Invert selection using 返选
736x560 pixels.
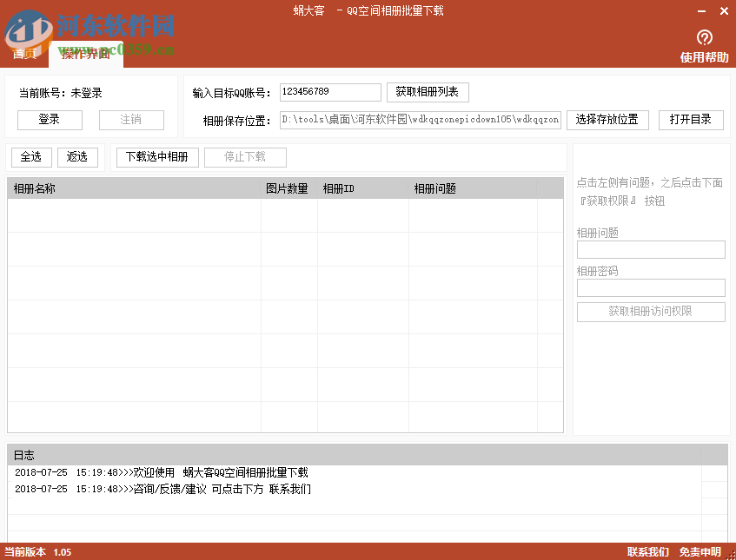tap(78, 157)
